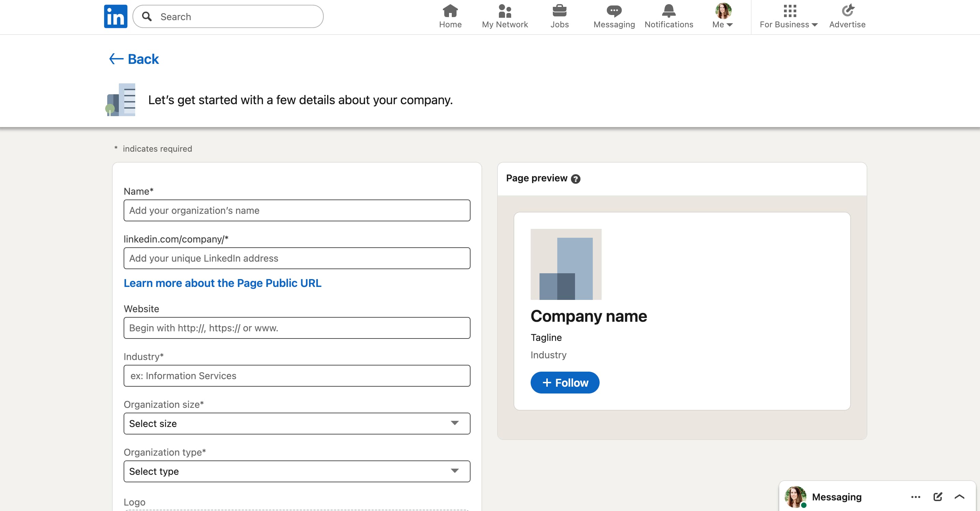This screenshot has width=980, height=511.
Task: Select the Home icon in navigation
Action: [450, 11]
